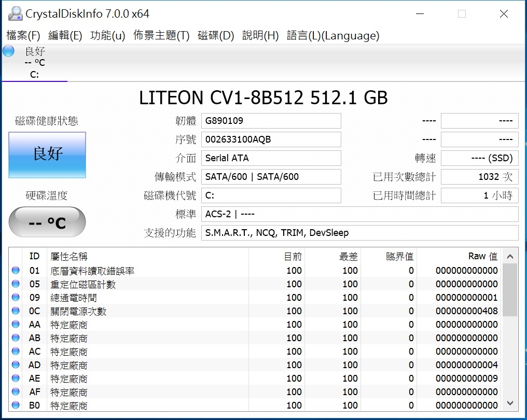Click the ID column header
Viewport: 527px width, 420px height.
click(34, 256)
